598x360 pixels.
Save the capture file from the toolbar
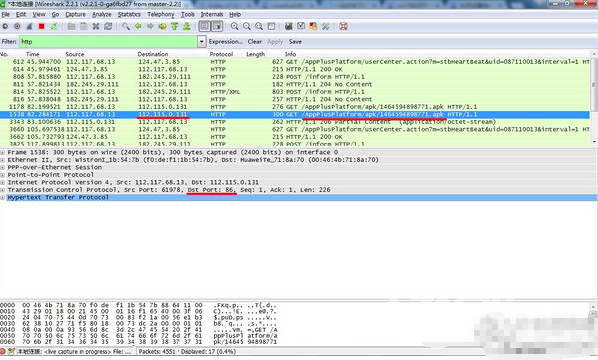click(84, 26)
